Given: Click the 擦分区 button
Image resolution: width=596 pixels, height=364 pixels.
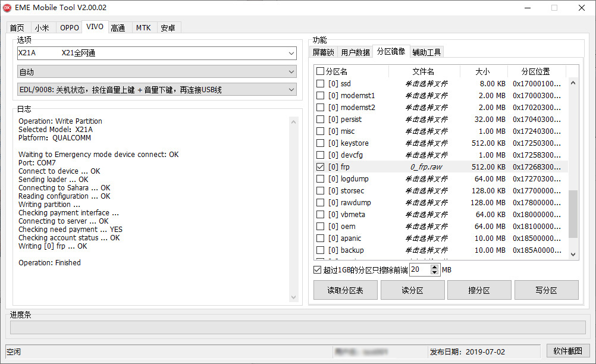Looking at the screenshot, I should point(479,290).
